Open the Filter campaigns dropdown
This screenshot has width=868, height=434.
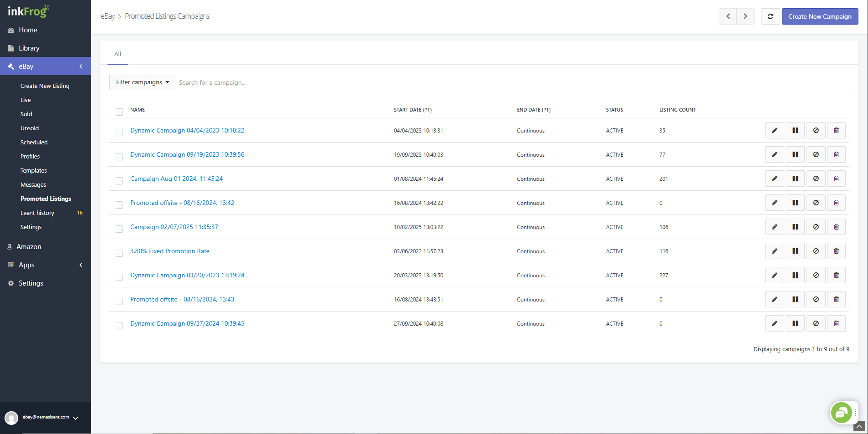pos(143,82)
